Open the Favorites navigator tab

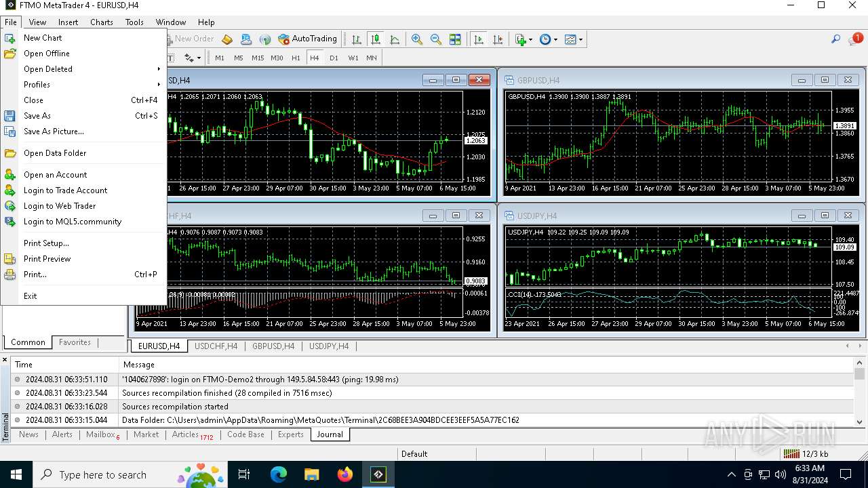coord(75,342)
